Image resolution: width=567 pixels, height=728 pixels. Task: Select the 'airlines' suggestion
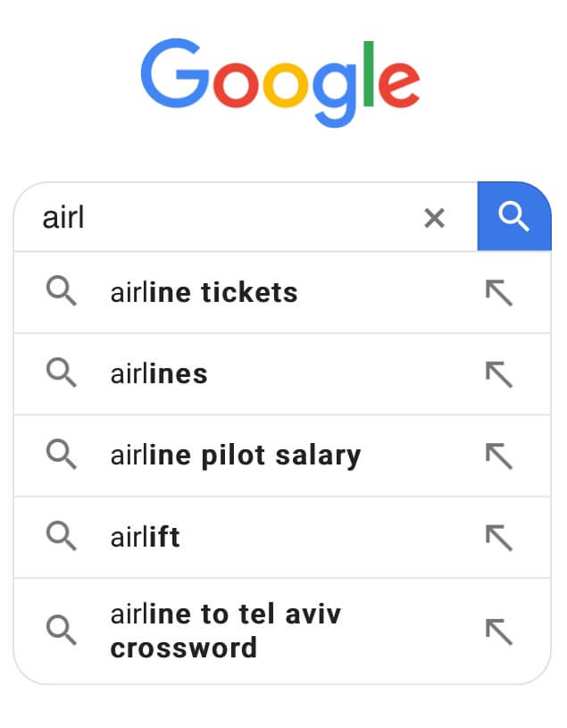[159, 373]
